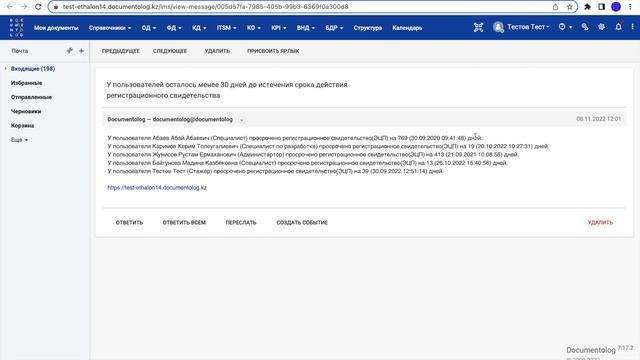Image resolution: width=640 pixels, height=360 pixels.
Task: Open the help question mark icon
Action: tap(562, 27)
